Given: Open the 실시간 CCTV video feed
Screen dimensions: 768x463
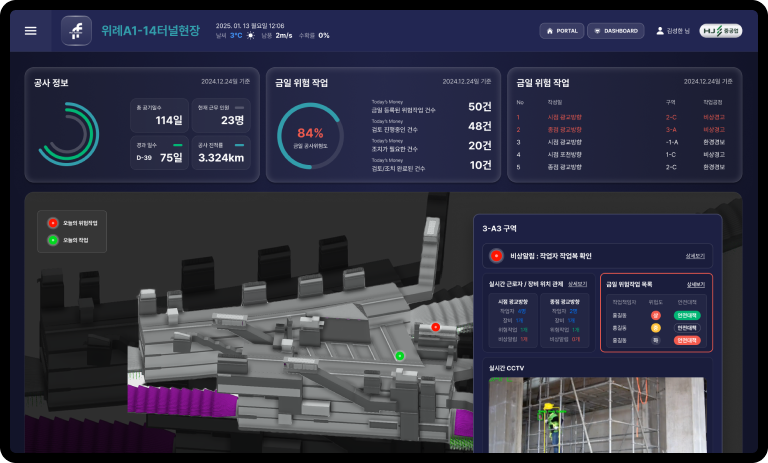Looking at the screenshot, I should coord(597,415).
